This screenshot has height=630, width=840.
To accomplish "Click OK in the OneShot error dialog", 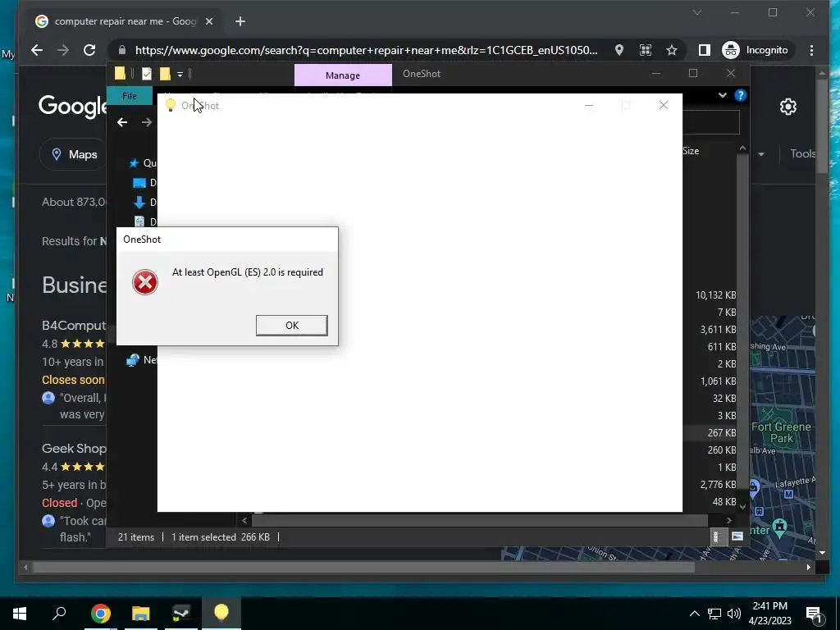I will [x=291, y=325].
